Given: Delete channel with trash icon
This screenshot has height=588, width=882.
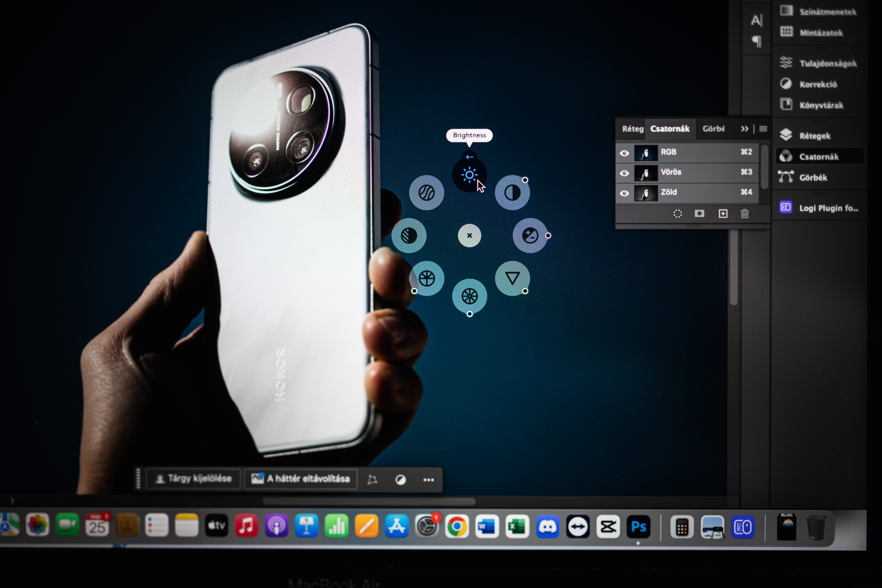Looking at the screenshot, I should tap(745, 214).
